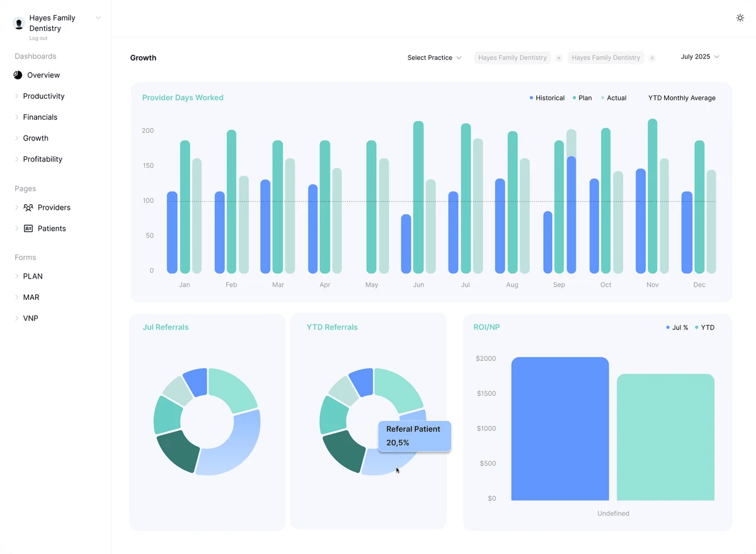
Task: Open the Select Practice dropdown
Action: [x=434, y=57]
